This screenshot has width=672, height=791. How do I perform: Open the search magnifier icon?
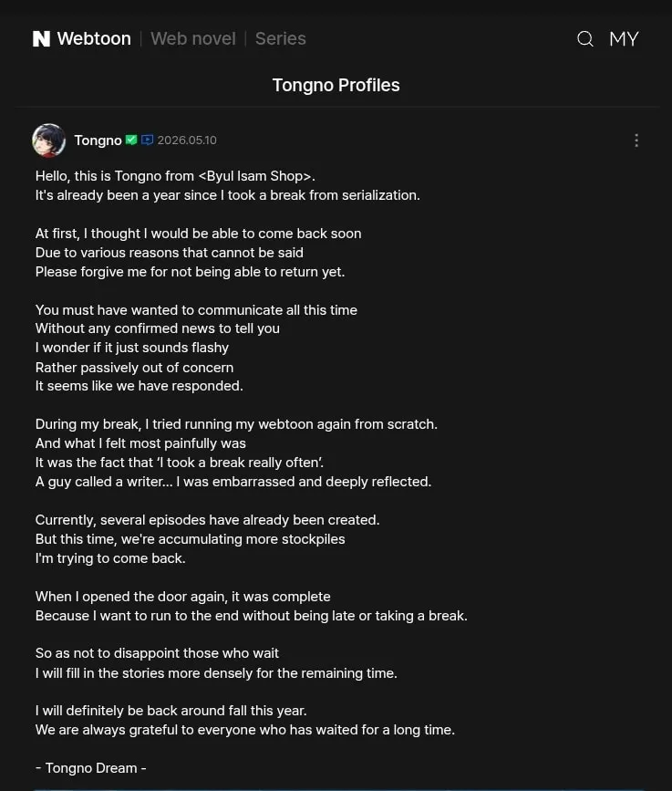[x=584, y=39]
